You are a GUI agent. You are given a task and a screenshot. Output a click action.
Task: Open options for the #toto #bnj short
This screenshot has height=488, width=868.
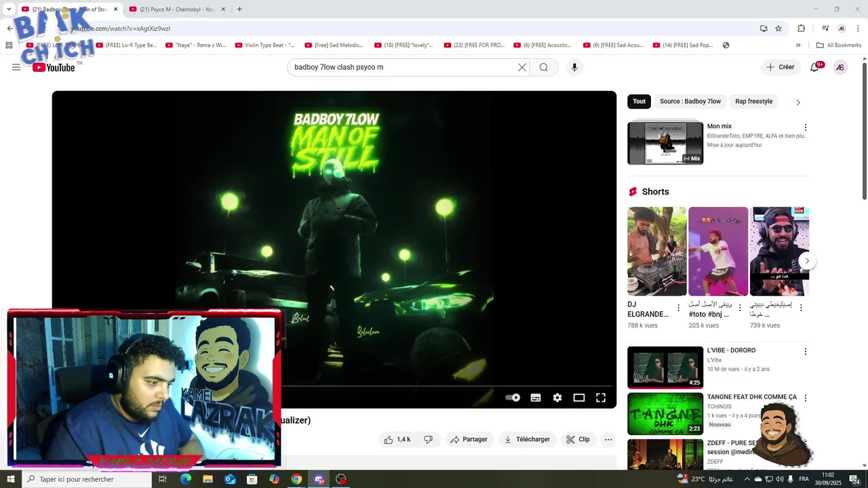pos(740,308)
